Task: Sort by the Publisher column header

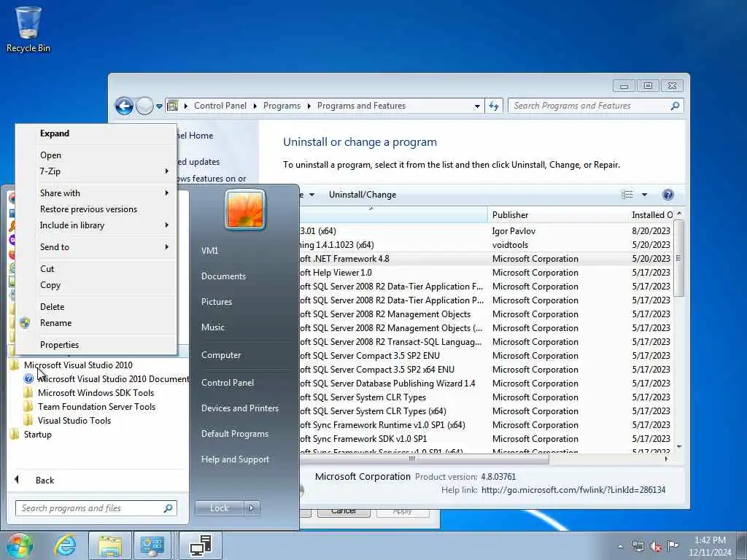Action: pos(557,215)
